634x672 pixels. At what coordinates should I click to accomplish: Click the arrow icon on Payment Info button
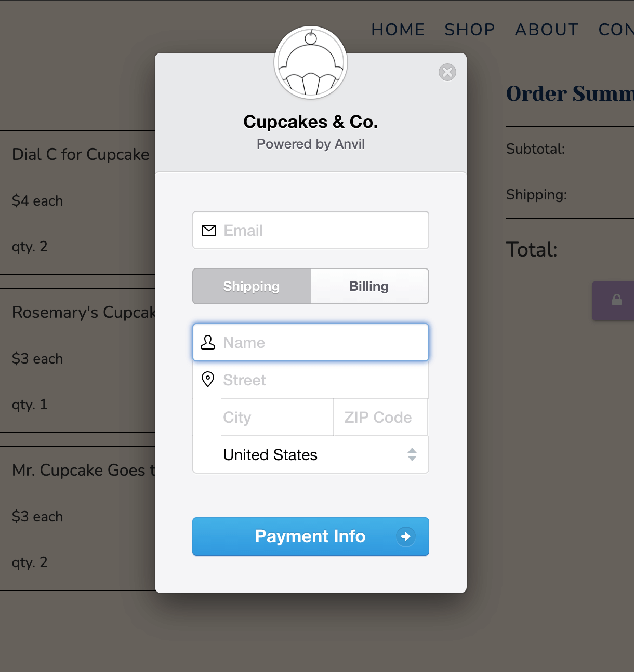tap(406, 536)
